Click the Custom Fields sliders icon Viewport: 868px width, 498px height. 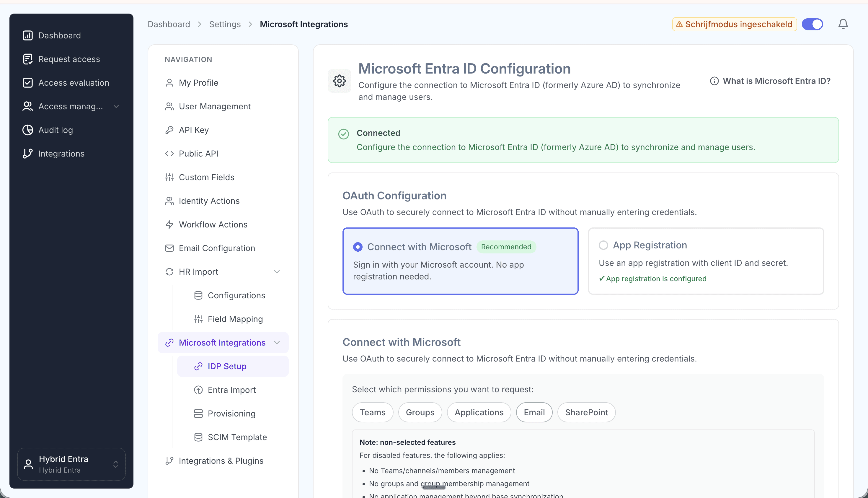(x=169, y=177)
